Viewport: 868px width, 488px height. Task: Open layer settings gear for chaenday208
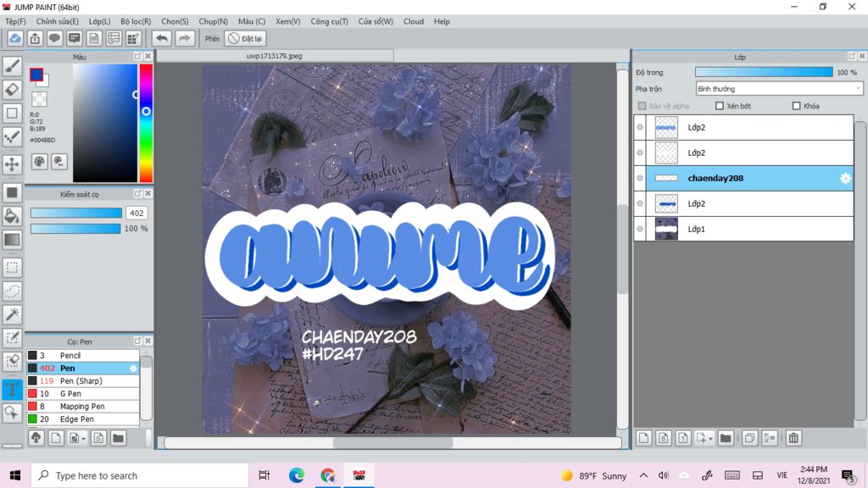pos(845,178)
